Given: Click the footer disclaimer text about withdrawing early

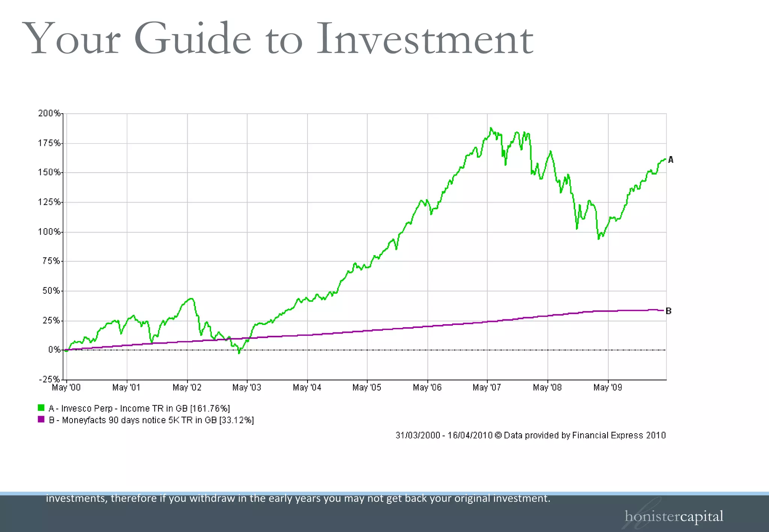Looking at the screenshot, I should coord(298,498).
